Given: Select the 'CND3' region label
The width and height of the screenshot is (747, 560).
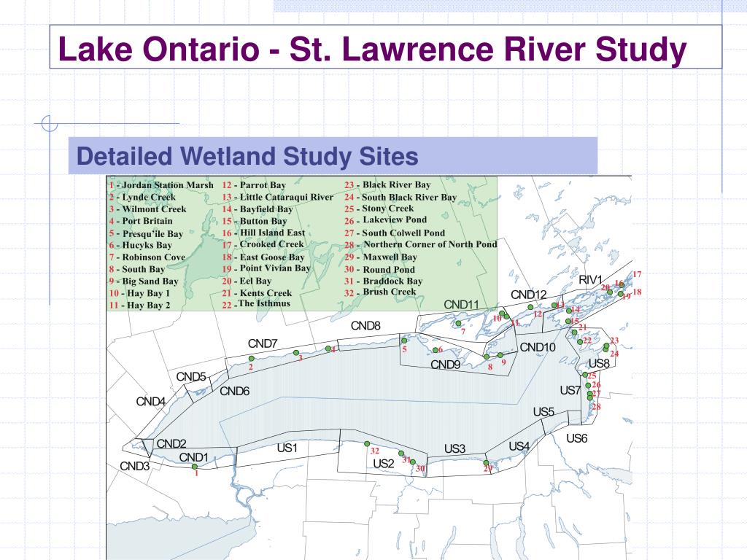Looking at the screenshot, I should pos(135,466).
